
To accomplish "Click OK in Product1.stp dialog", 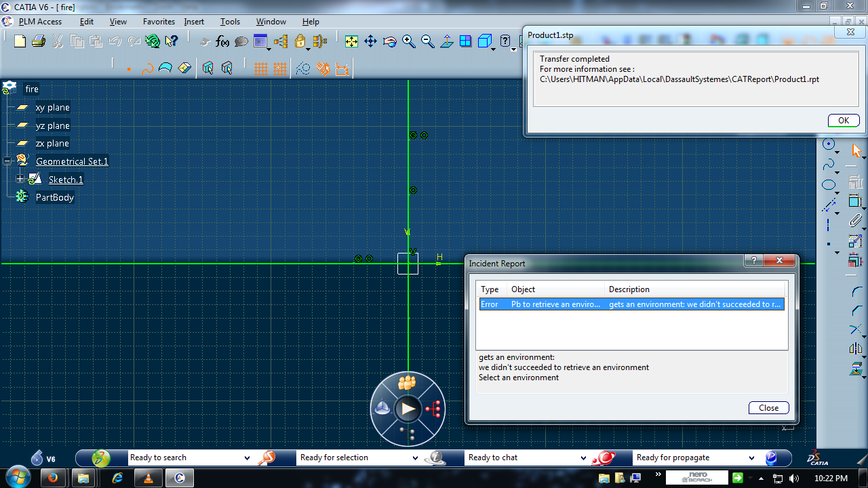I will pos(844,121).
